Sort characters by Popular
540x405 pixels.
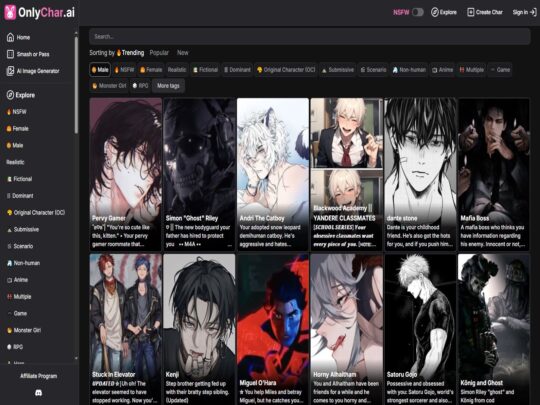click(x=159, y=53)
